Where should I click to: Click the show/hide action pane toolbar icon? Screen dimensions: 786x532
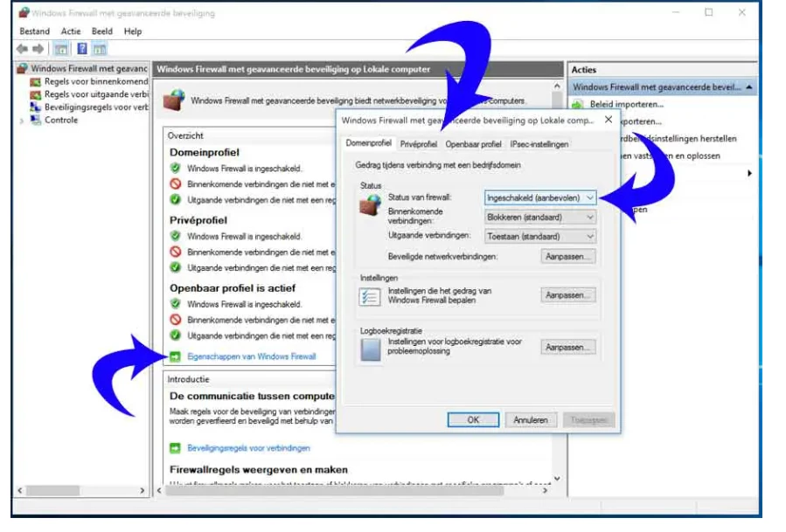tap(100, 49)
